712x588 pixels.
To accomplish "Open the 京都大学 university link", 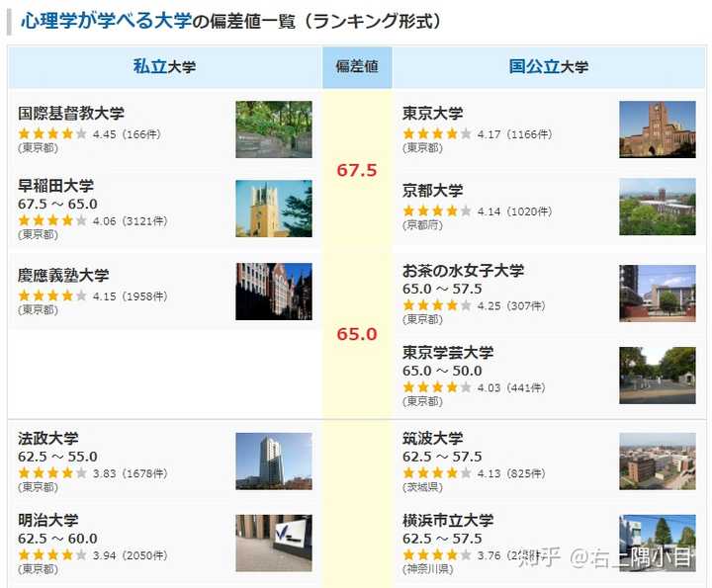I will 433,191.
